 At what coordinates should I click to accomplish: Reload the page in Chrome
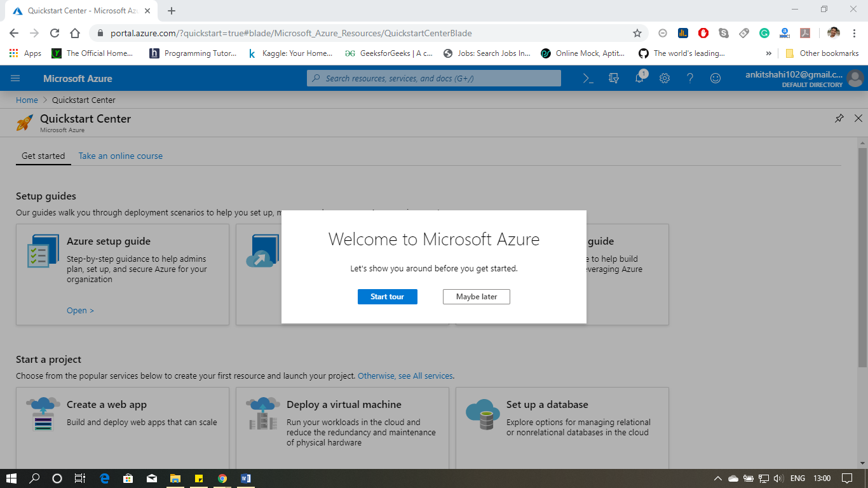55,33
